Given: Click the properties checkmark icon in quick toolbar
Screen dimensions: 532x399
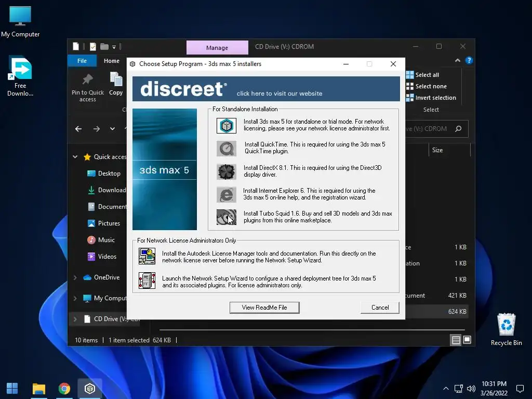Looking at the screenshot, I should [x=92, y=46].
